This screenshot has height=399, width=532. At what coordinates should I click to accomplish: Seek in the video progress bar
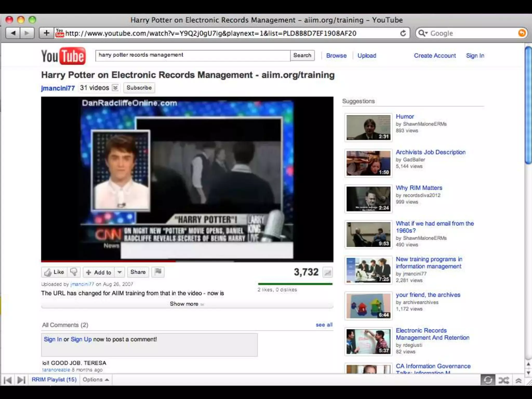pyautogui.click(x=187, y=261)
